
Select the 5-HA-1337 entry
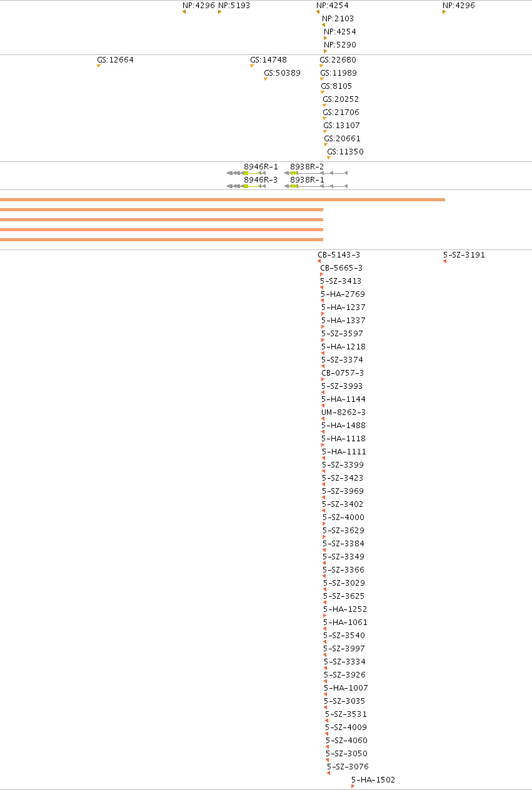coord(343,321)
